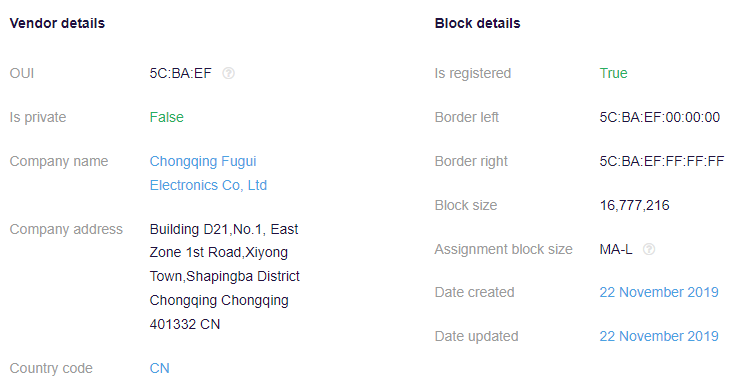Viewport: 735px width, 382px height.
Task: Click the Is private False value
Action: 166,117
